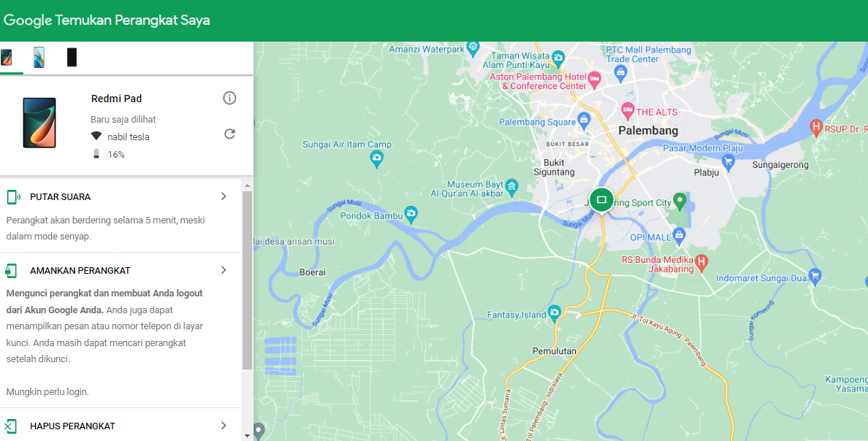Image resolution: width=868 pixels, height=441 pixels.
Task: Click the green device location marker on map
Action: [601, 200]
